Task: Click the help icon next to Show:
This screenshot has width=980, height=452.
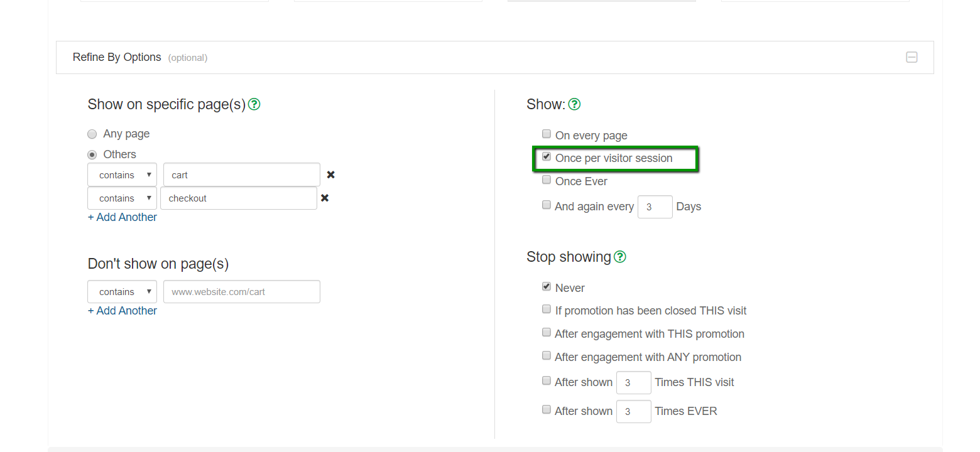Action: 574,104
